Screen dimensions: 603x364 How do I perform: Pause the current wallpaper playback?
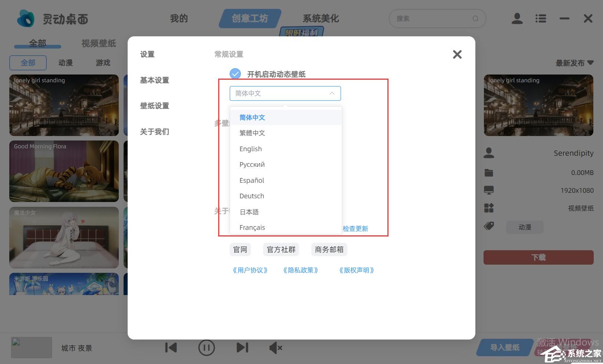click(x=206, y=348)
